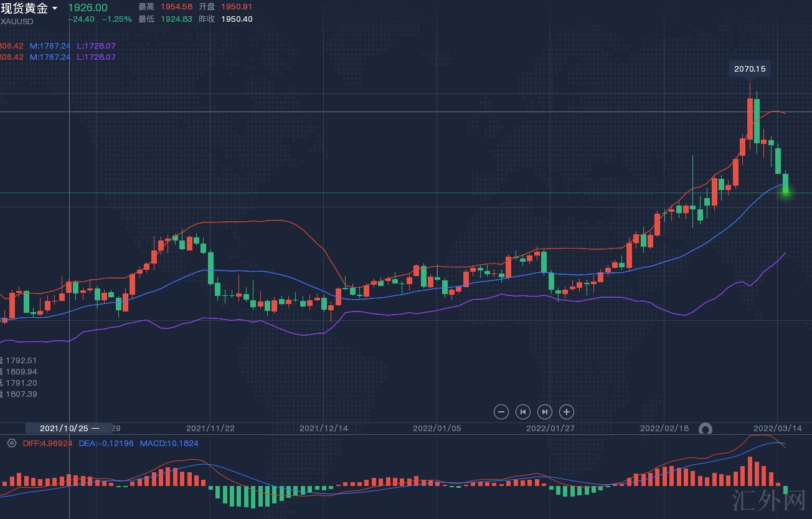
Task: Jump to the earliest candles with skip-back button
Action: coord(522,412)
